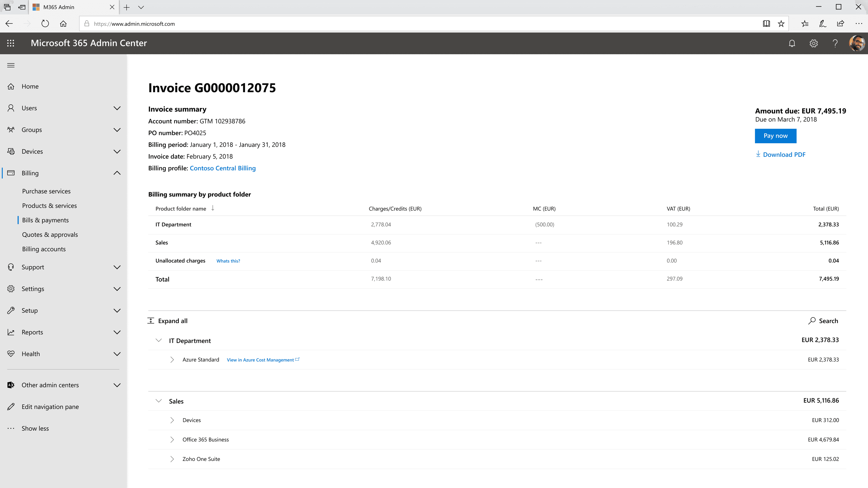
Task: Collapse the Sales section
Action: pos(158,401)
